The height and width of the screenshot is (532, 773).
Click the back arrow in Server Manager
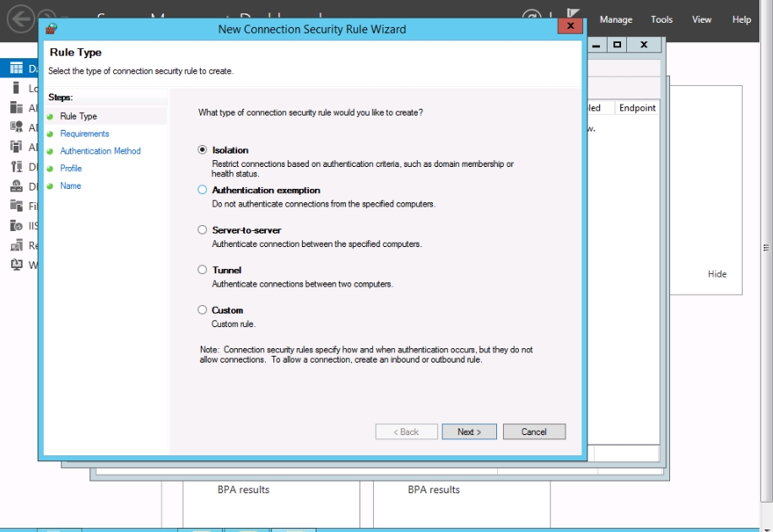click(21, 18)
